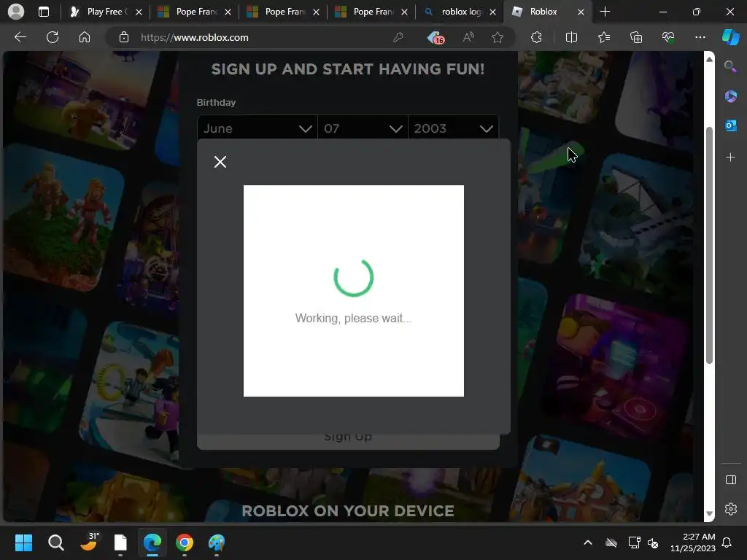Click the scrollbar down arrow
The height and width of the screenshot is (560, 747).
(709, 514)
